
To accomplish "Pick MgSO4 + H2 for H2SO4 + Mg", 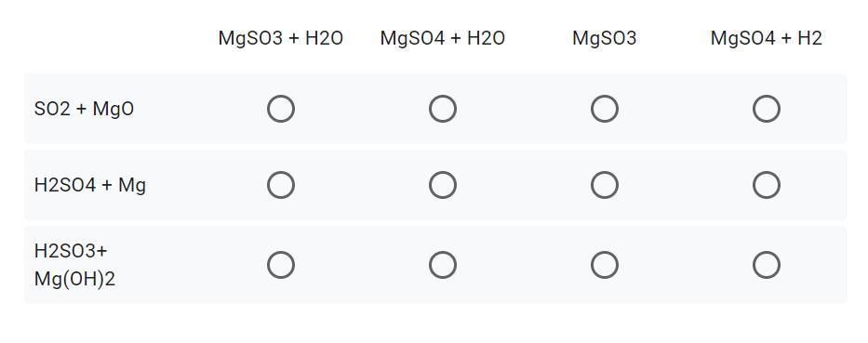I will tap(767, 185).
